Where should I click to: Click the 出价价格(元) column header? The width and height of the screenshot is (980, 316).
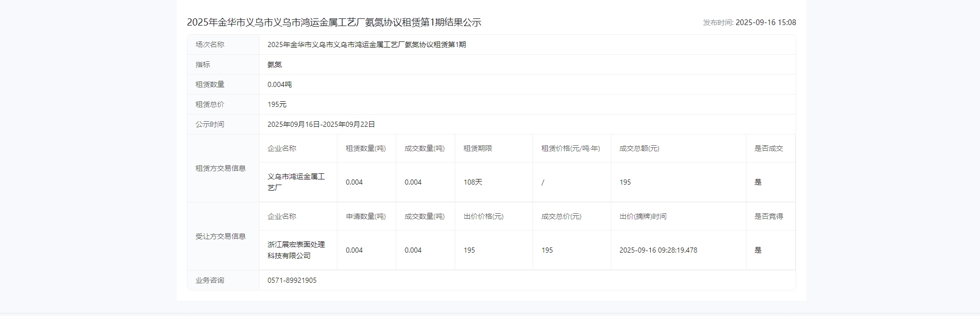pos(483,216)
